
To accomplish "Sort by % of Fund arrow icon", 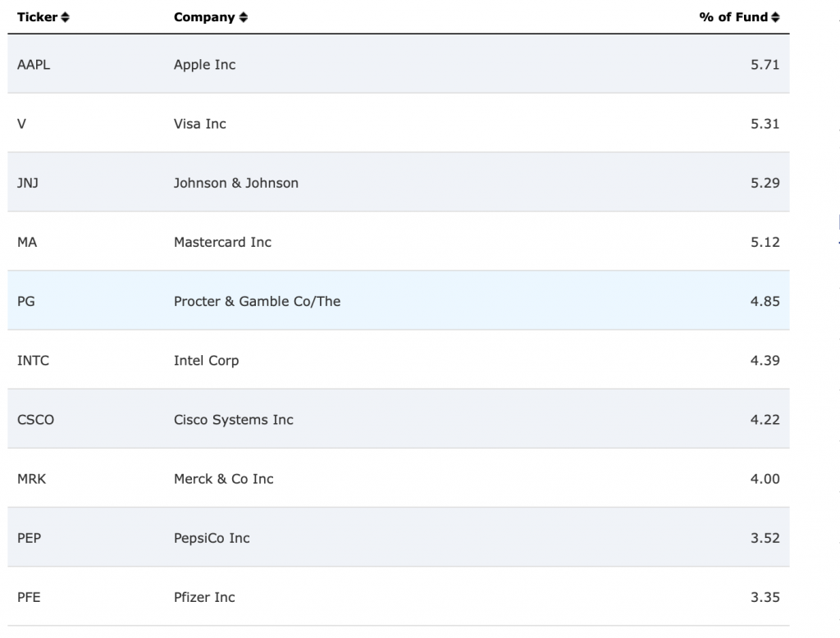I will [x=775, y=17].
